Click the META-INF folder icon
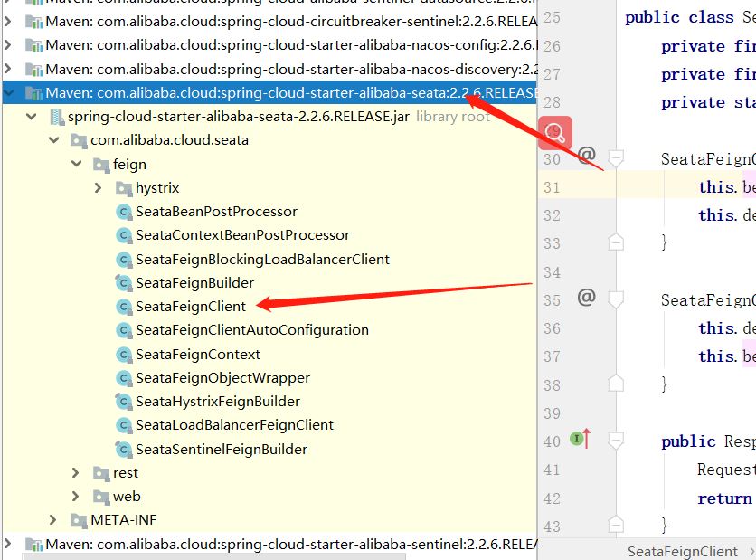756x560 pixels. [x=79, y=520]
